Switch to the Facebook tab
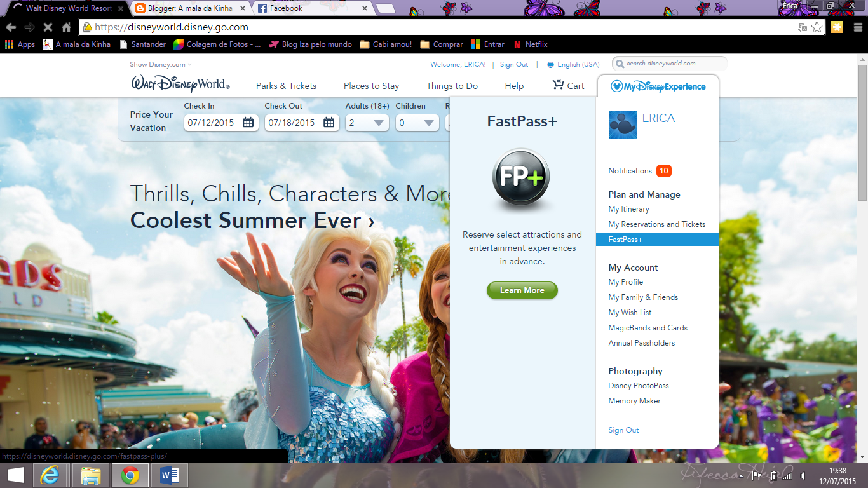The height and width of the screenshot is (488, 868). 312,8
